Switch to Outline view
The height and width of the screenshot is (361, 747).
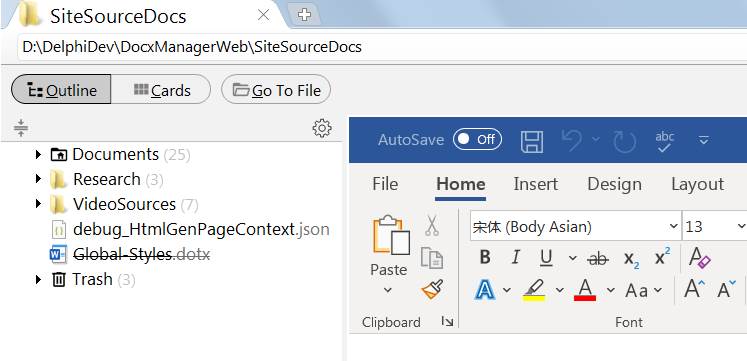point(61,89)
